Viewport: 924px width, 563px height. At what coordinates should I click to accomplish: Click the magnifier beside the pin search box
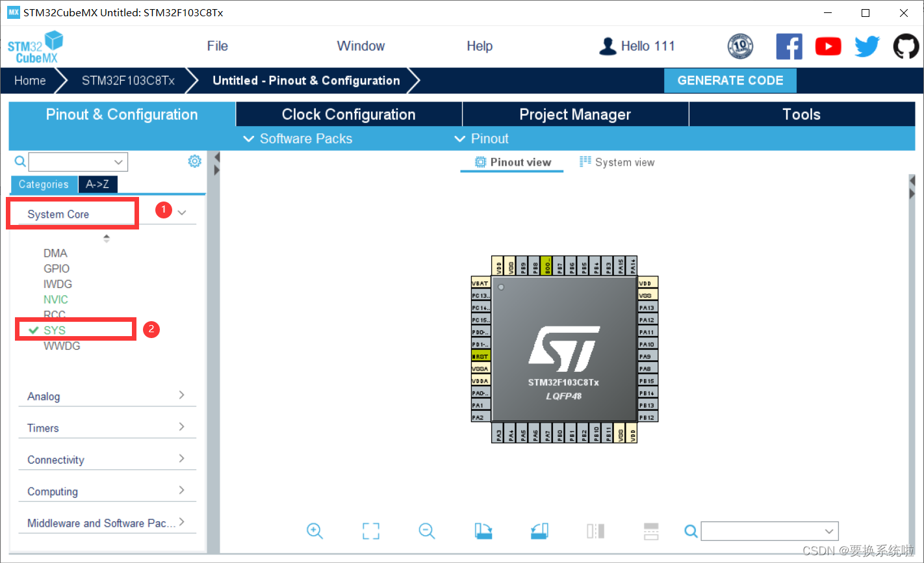691,531
